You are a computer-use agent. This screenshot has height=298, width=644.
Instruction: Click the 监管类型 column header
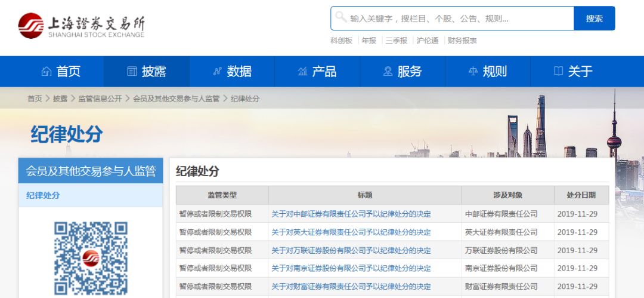(222, 195)
